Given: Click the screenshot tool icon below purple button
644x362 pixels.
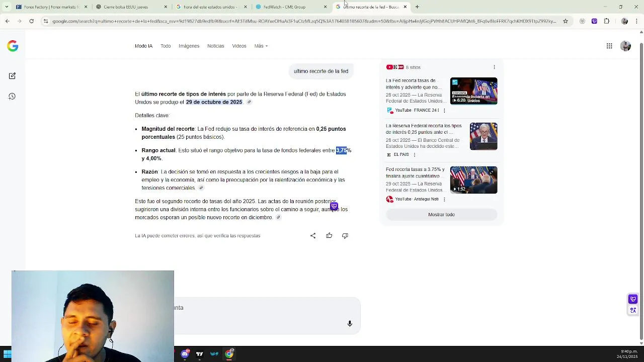Looking at the screenshot, I should [633, 310].
